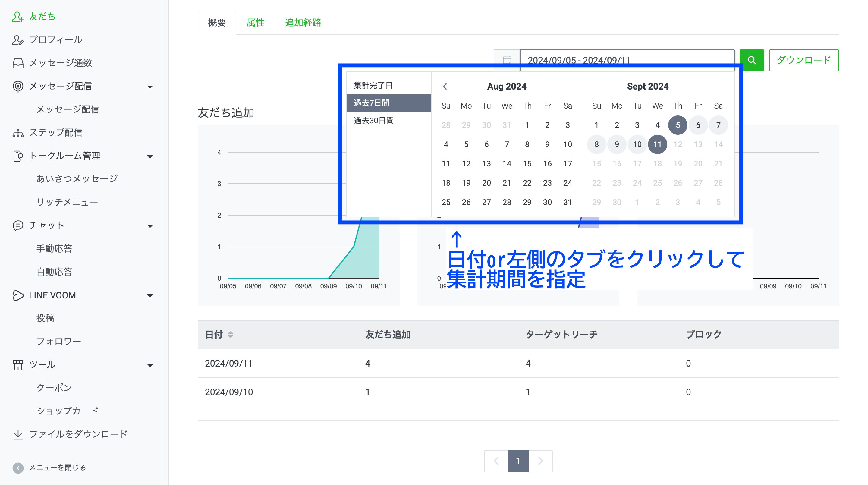Open ステップ配信 in the sidebar

click(x=55, y=132)
